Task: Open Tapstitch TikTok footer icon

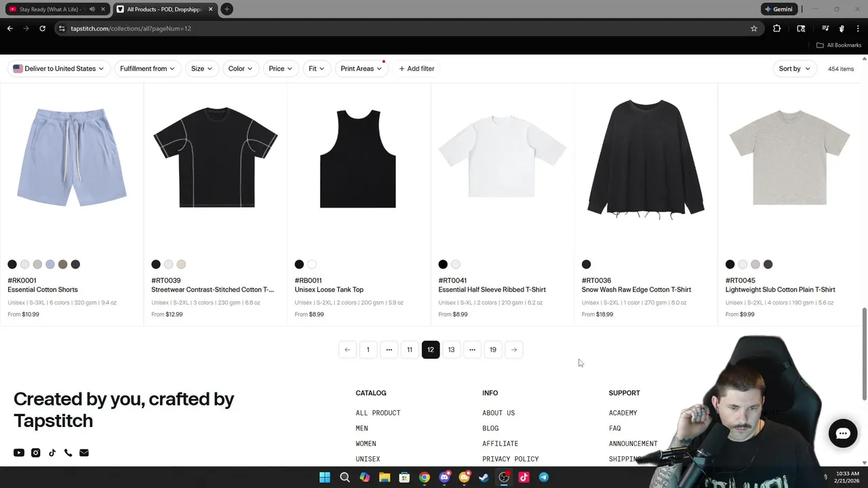Action: tap(52, 453)
